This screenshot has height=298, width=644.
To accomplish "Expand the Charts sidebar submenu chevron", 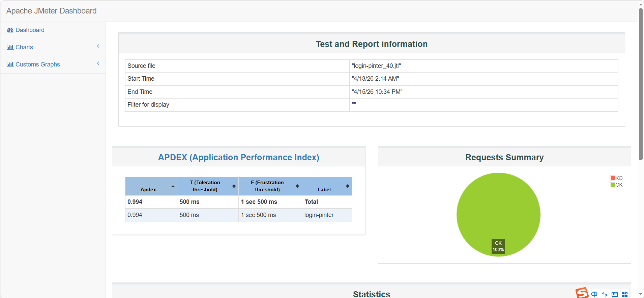I will pyautogui.click(x=98, y=46).
